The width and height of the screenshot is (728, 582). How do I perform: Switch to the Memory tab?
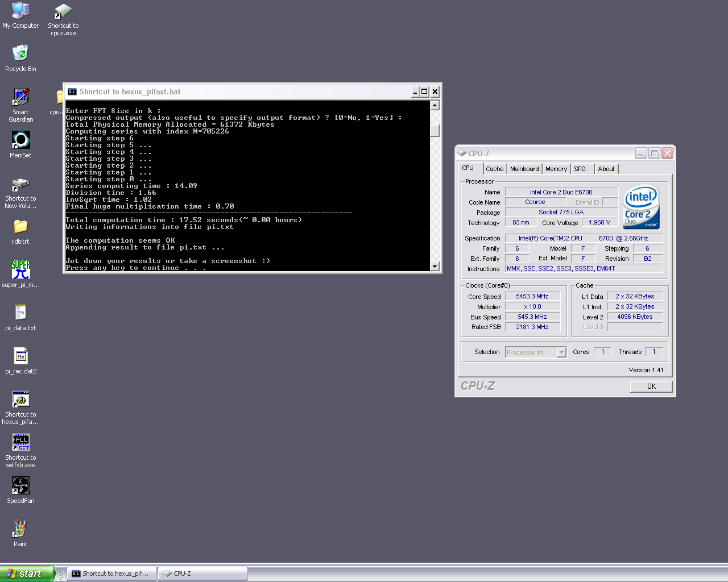[556, 169]
